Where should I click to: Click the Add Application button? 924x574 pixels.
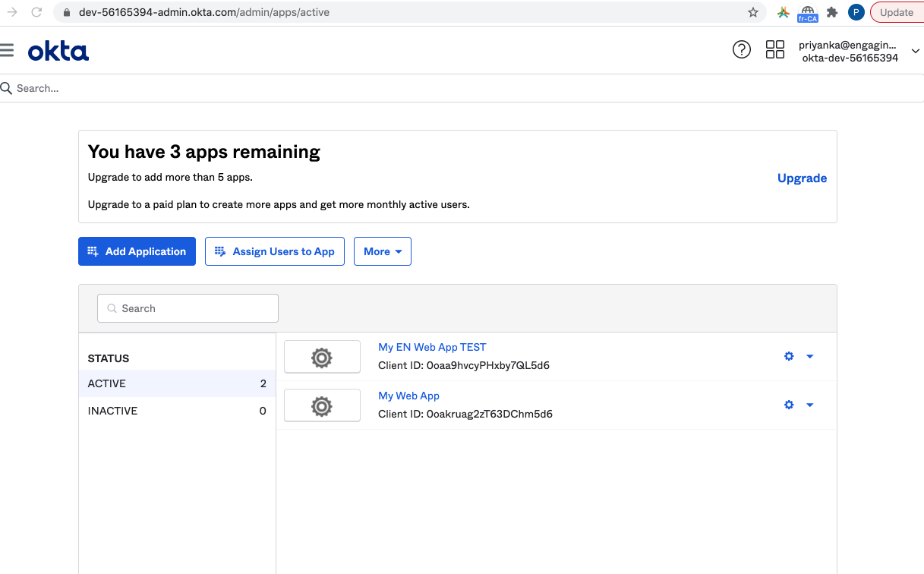137,251
